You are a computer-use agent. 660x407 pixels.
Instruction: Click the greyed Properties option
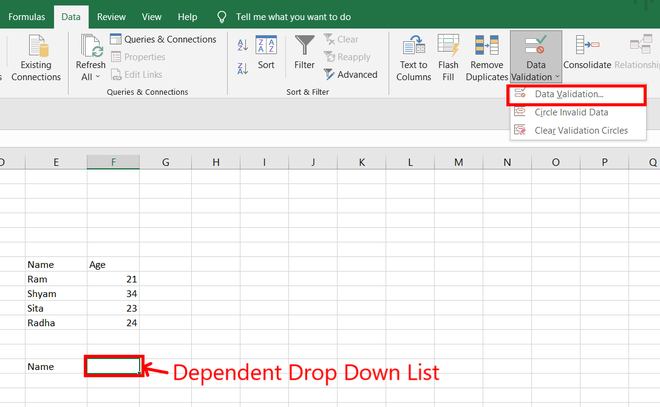click(x=138, y=57)
